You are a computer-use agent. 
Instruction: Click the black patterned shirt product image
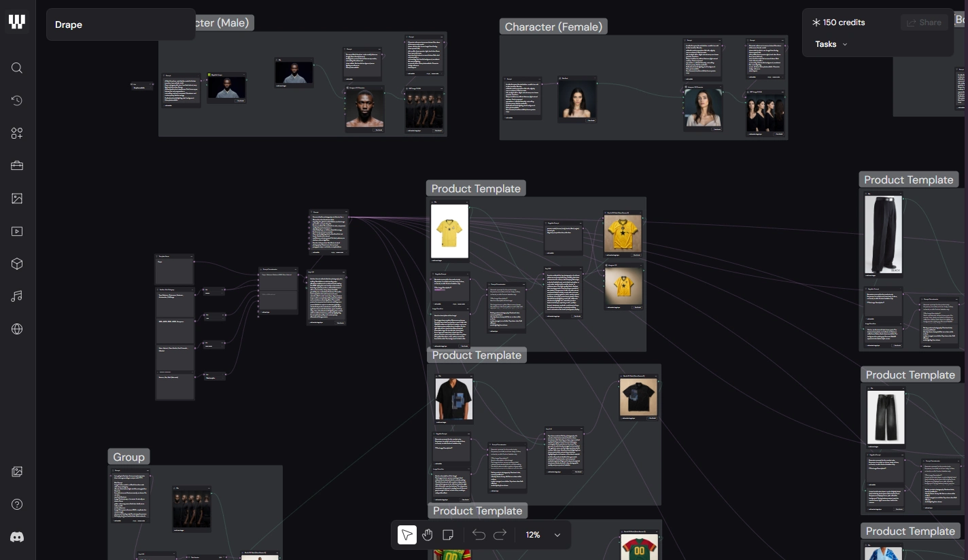pos(454,399)
